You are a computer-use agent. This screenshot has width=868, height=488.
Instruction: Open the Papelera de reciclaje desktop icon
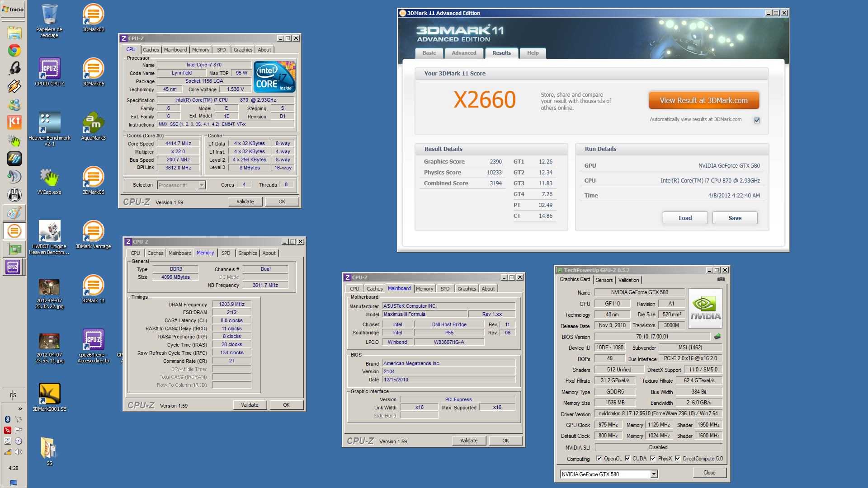pyautogui.click(x=49, y=21)
